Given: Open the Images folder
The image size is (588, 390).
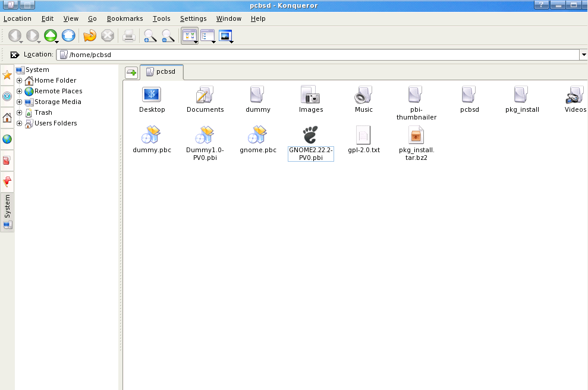Looking at the screenshot, I should (x=311, y=99).
